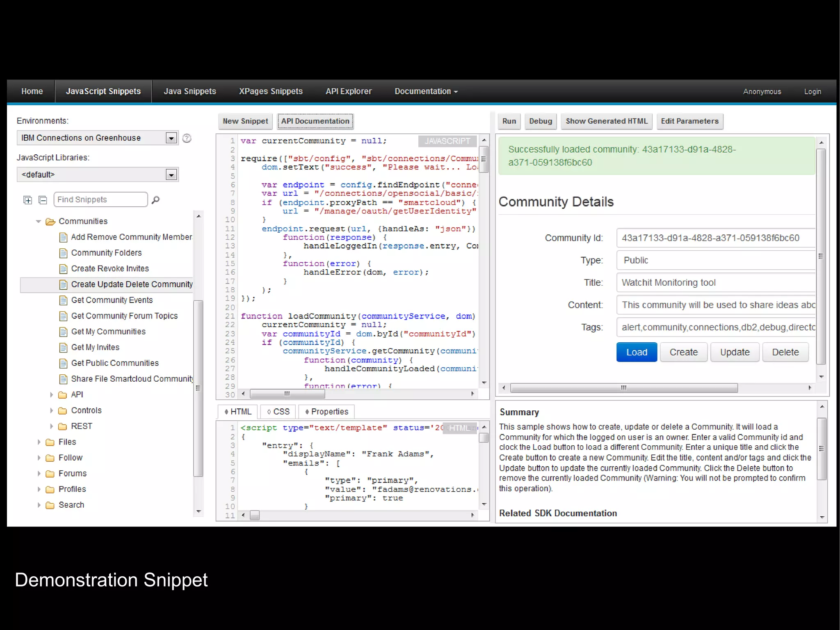Viewport: 840px width, 630px height.
Task: Click the Search folder icon
Action: 50,505
